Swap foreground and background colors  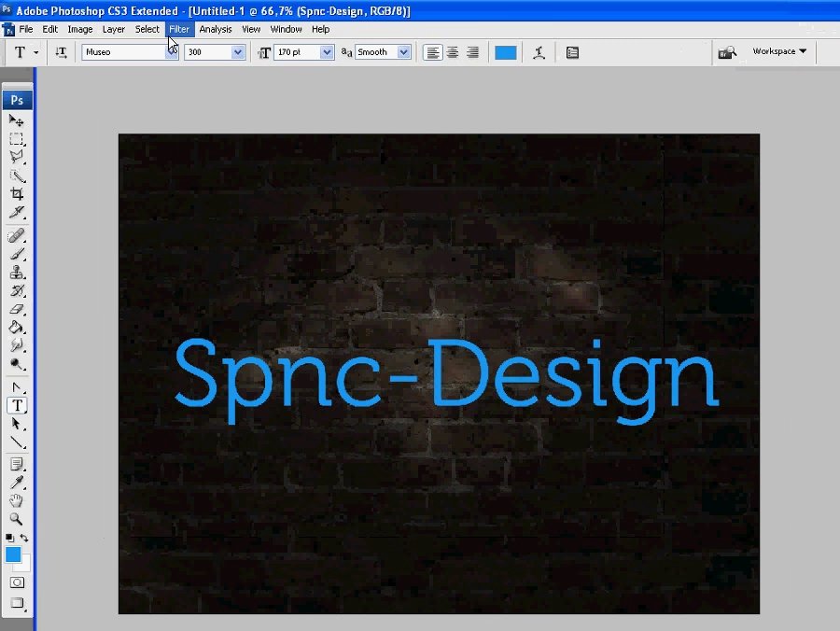[x=24, y=538]
